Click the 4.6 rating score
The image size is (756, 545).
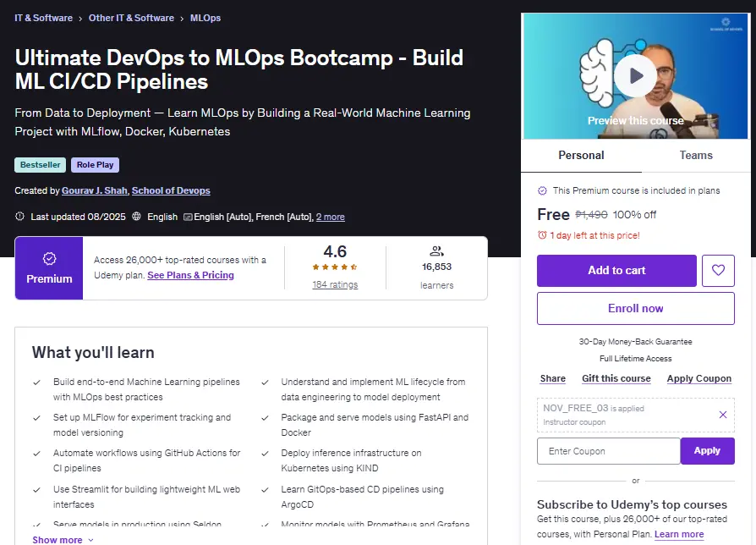(335, 251)
